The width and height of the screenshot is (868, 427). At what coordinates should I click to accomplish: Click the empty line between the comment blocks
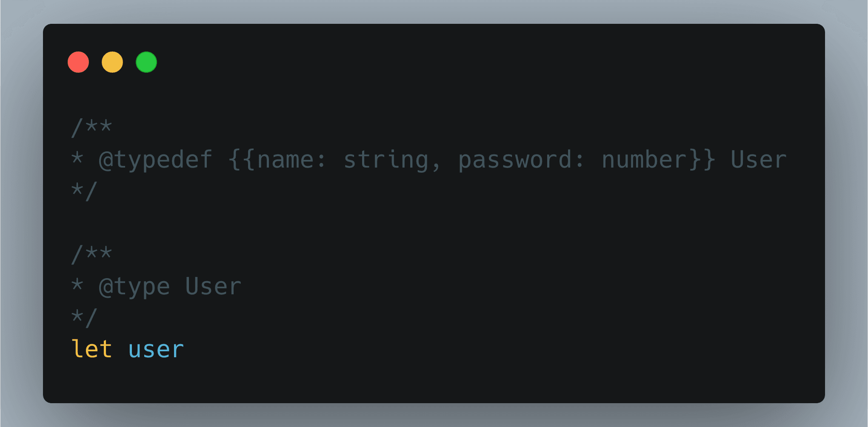tap(255, 223)
